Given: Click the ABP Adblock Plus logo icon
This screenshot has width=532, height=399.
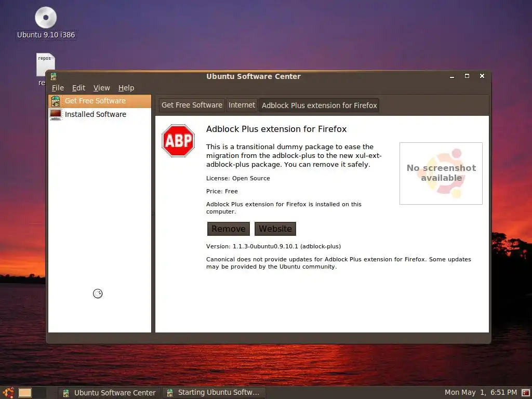Looking at the screenshot, I should point(178,140).
